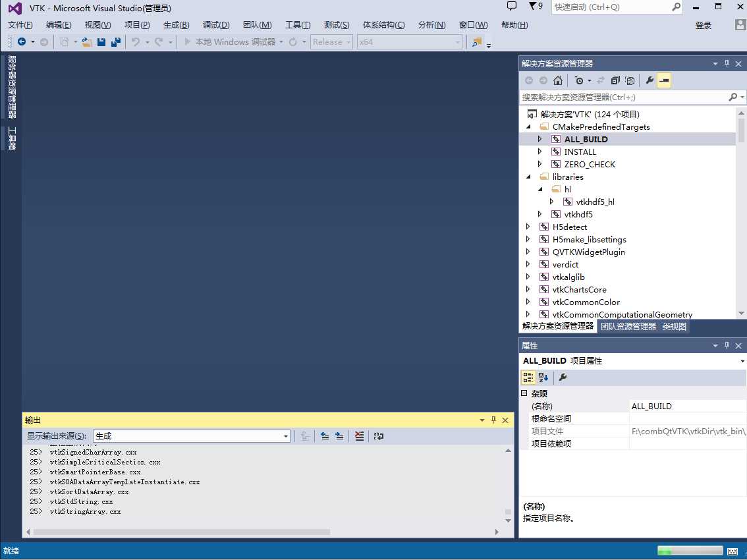Click the home icon in Solution Explorer

coord(558,80)
